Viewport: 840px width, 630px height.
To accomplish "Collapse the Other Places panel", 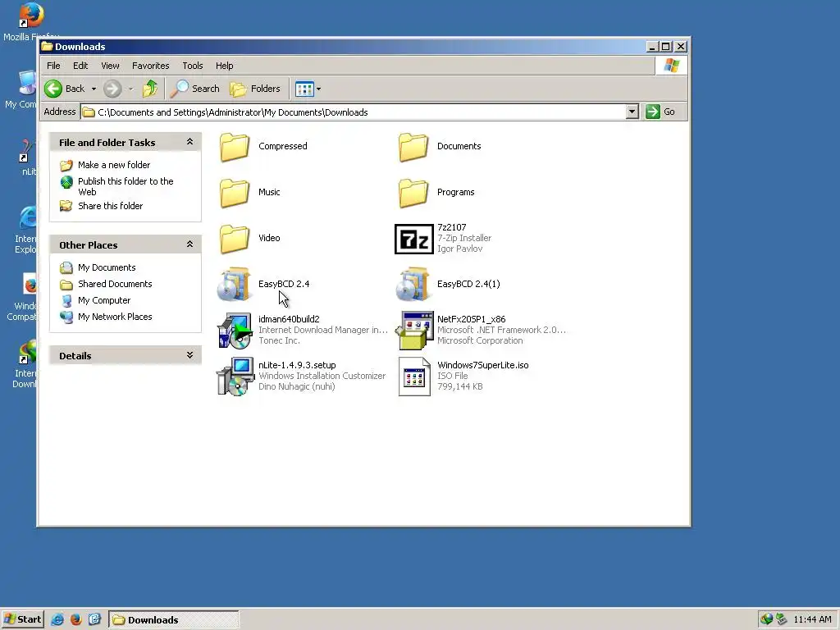I will (x=189, y=244).
